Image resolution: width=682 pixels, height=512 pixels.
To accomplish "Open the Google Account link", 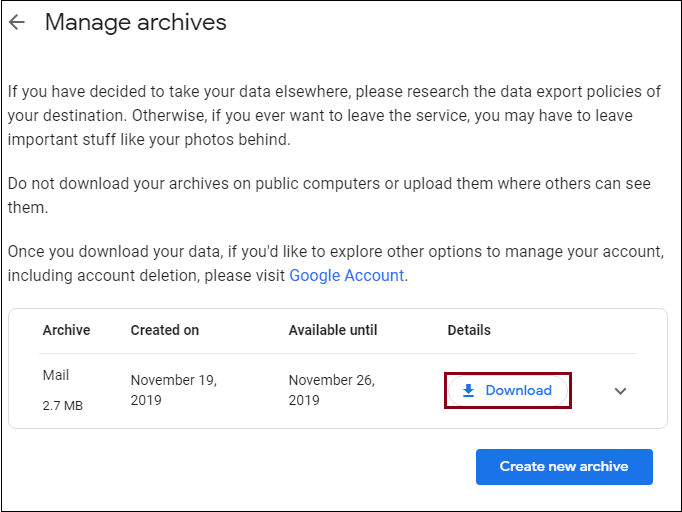I will click(x=347, y=275).
